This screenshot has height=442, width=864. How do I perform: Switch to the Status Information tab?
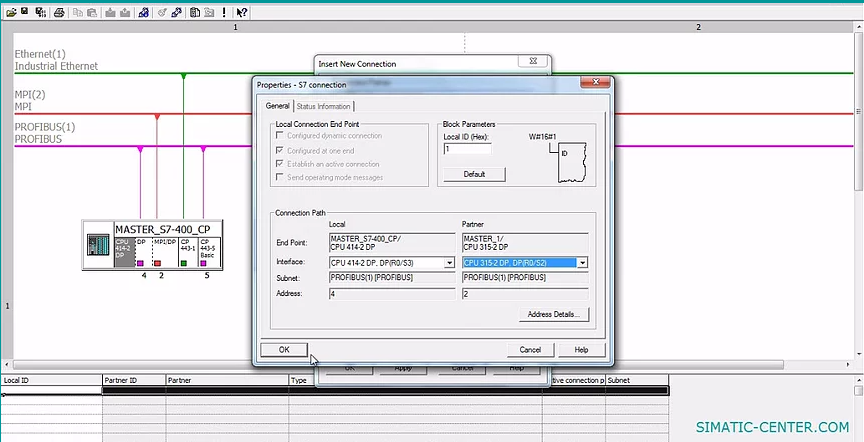pos(323,106)
